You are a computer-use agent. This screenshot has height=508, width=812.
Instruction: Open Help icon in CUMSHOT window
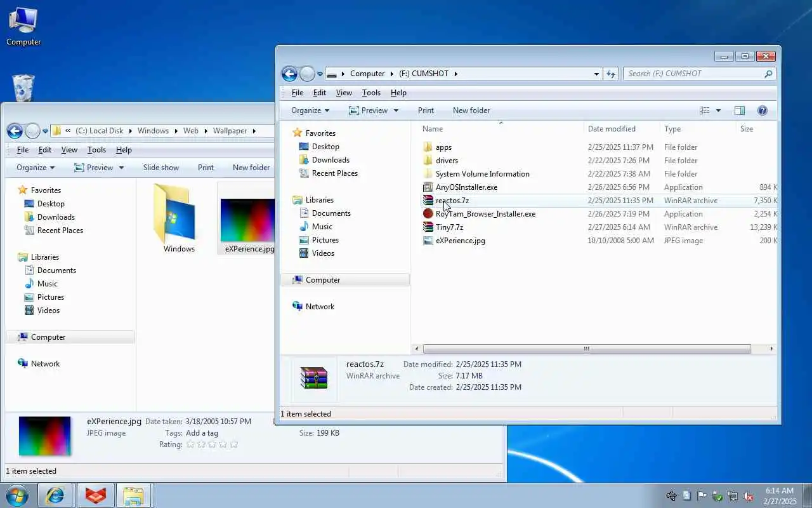[x=763, y=110]
